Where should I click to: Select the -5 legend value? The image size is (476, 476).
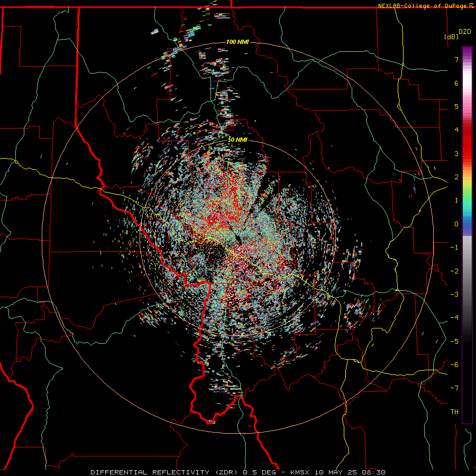(x=454, y=342)
